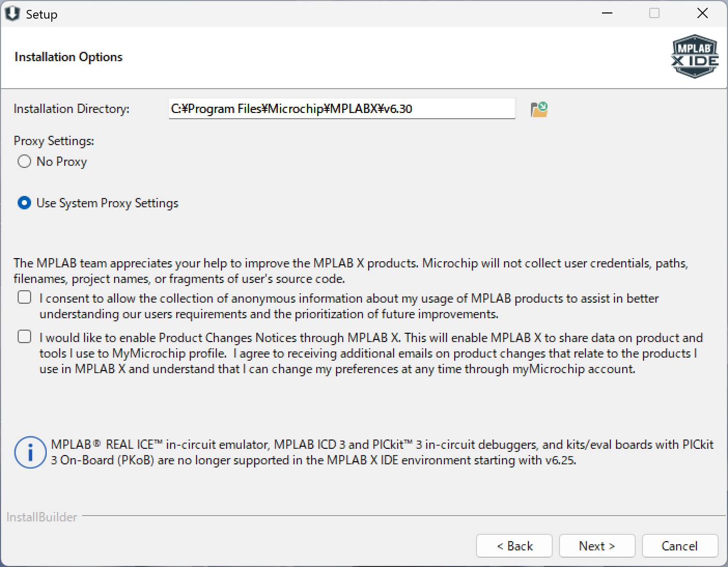Click the Setup window title text
728x567 pixels.
(41, 15)
